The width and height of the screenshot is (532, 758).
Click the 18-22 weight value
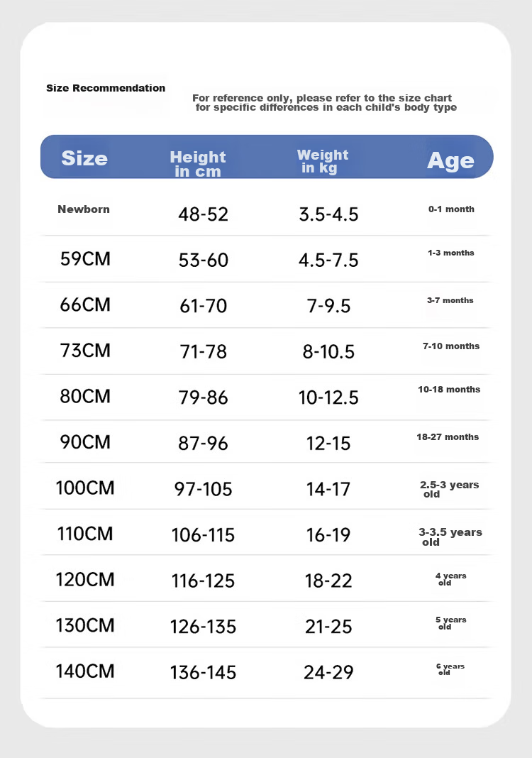pos(328,581)
